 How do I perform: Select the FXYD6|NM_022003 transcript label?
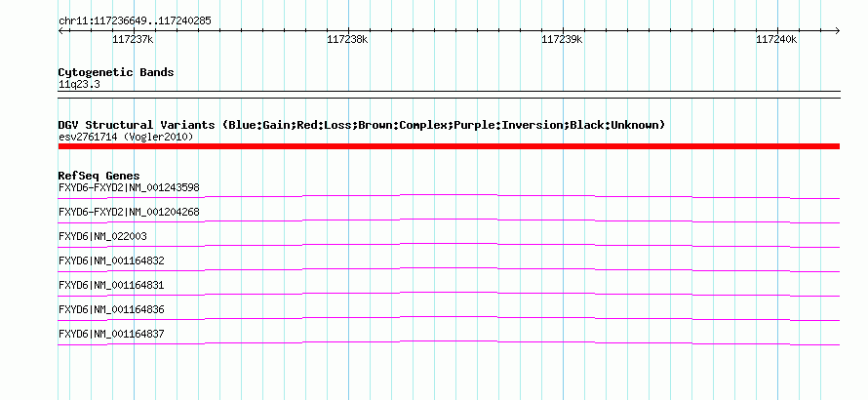click(x=102, y=236)
